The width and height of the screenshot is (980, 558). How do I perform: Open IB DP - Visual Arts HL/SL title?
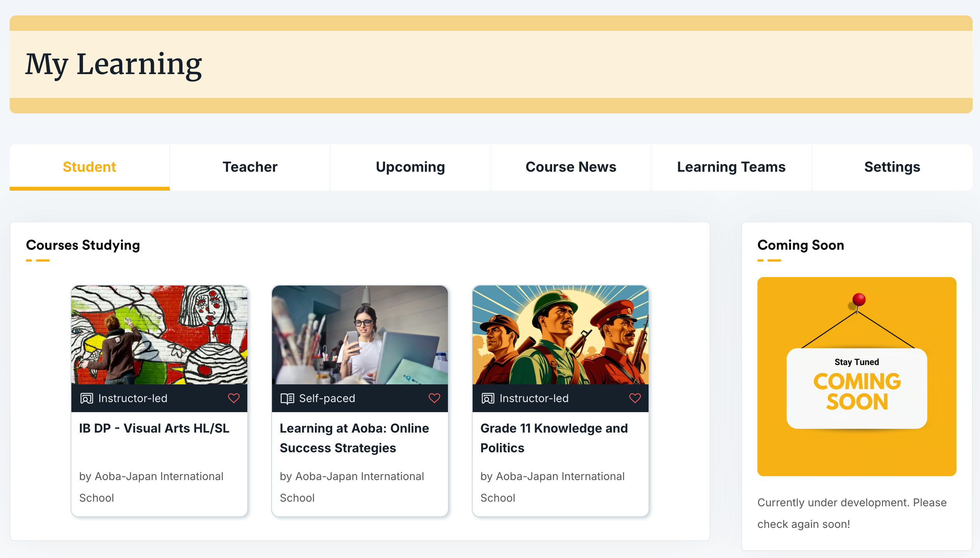coord(154,428)
